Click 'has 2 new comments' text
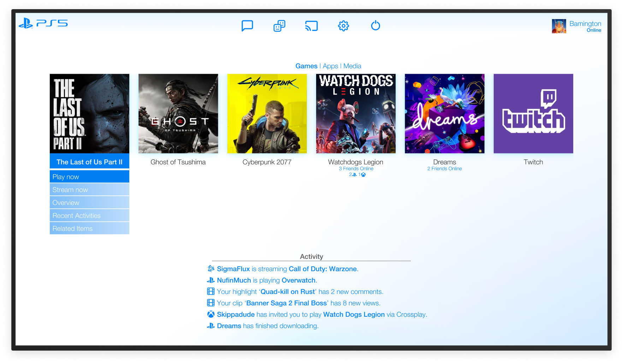623x364 pixels. coord(351,292)
